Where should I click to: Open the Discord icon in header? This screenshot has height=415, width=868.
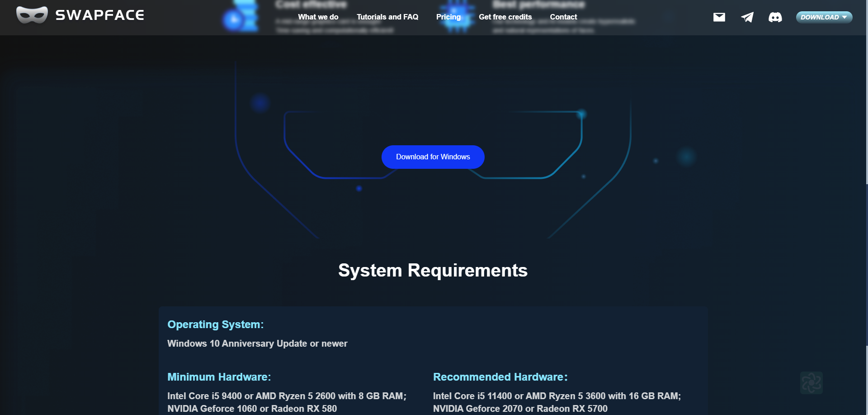point(775,17)
